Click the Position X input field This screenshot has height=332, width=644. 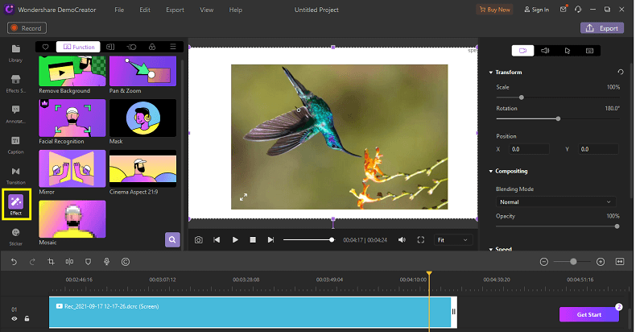pyautogui.click(x=529, y=149)
